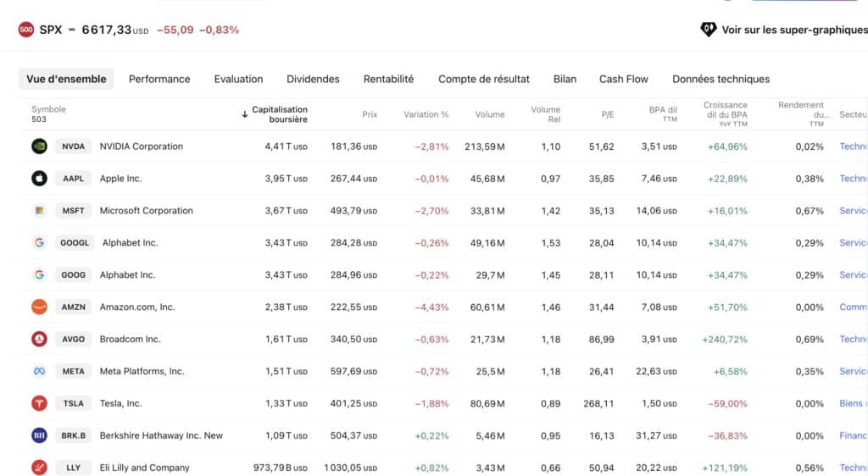
Task: Click the Tesla logo icon
Action: (x=39, y=403)
